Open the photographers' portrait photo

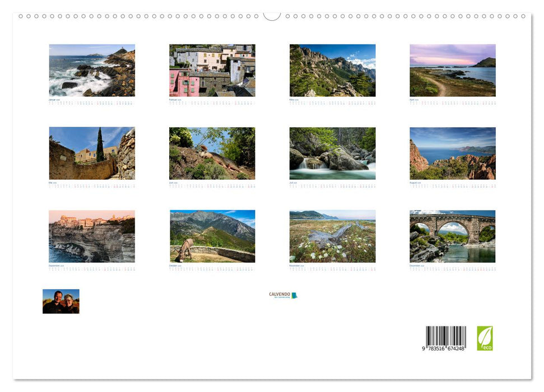pyautogui.click(x=61, y=301)
